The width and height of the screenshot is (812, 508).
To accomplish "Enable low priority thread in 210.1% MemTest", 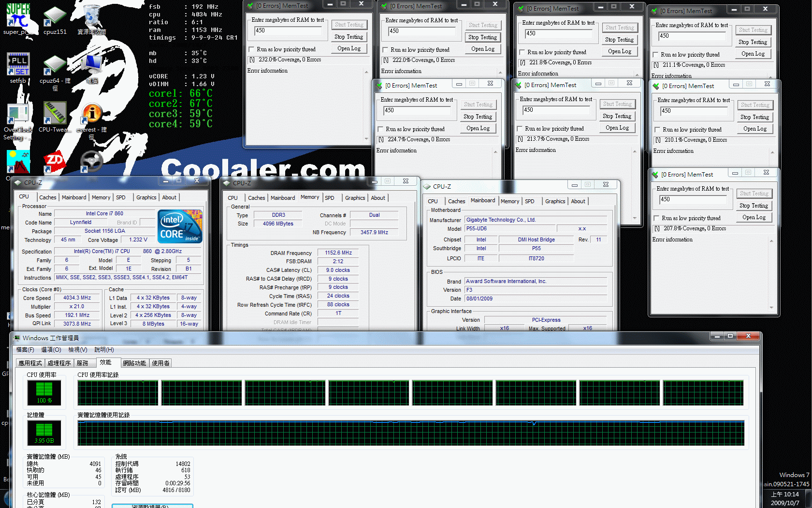I will (657, 130).
